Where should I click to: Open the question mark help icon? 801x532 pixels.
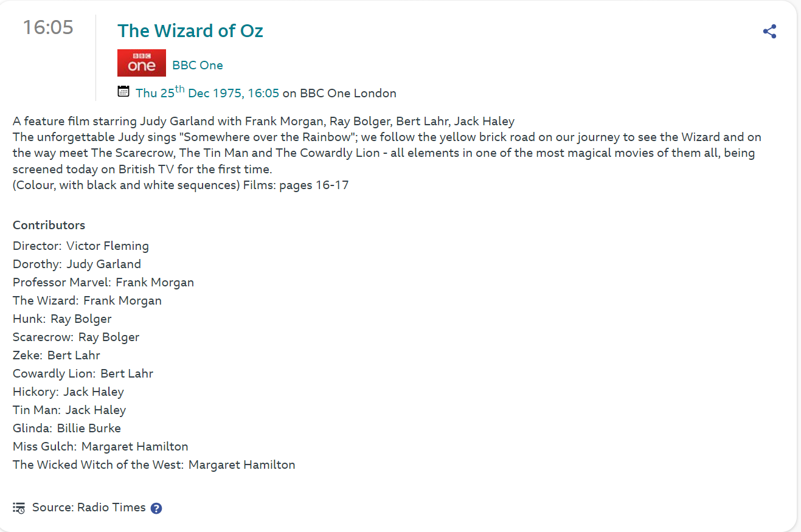pos(156,508)
